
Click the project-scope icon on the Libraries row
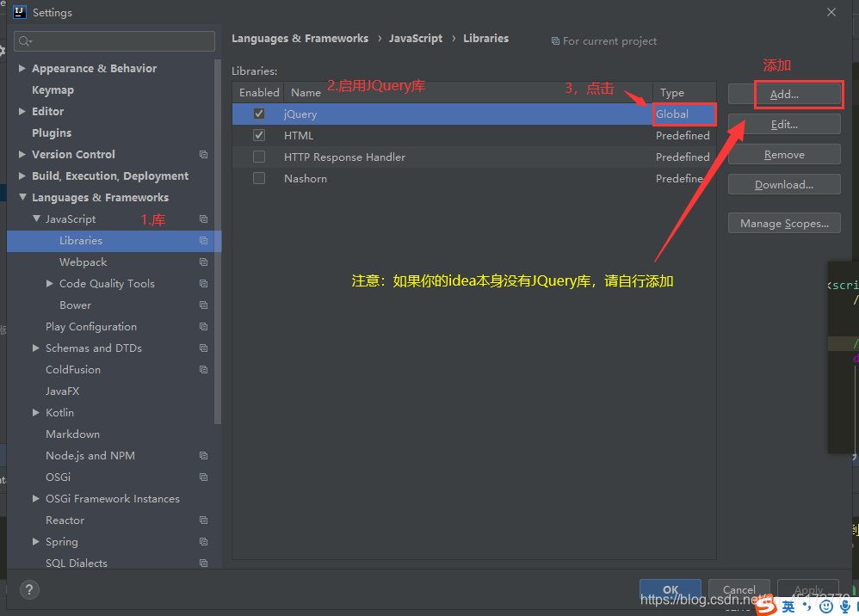point(203,240)
